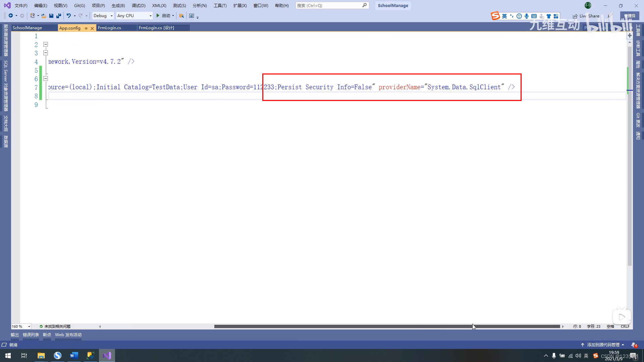Screen dimensions: 644x362
Task: Open the 编辑(E) menu
Action: (41, 6)
